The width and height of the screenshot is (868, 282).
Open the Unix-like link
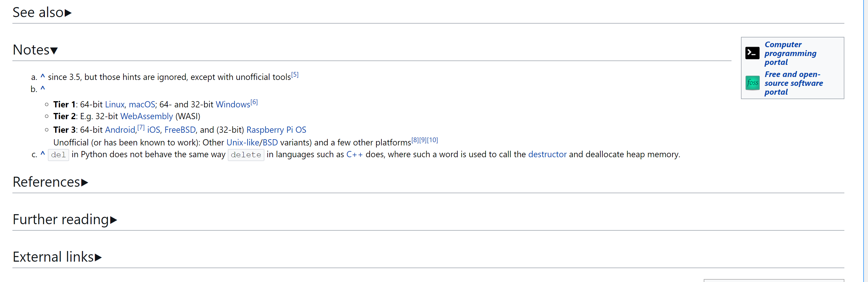[x=242, y=143]
